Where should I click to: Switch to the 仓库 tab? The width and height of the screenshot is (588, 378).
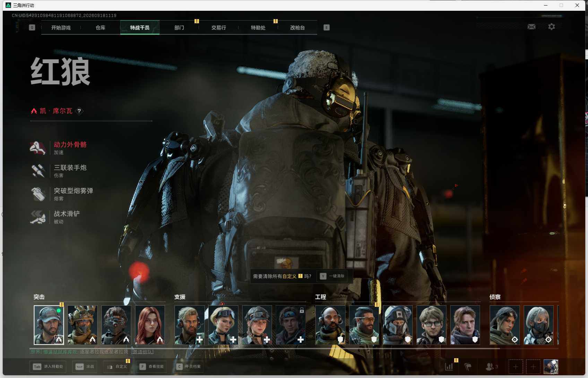[x=100, y=27]
